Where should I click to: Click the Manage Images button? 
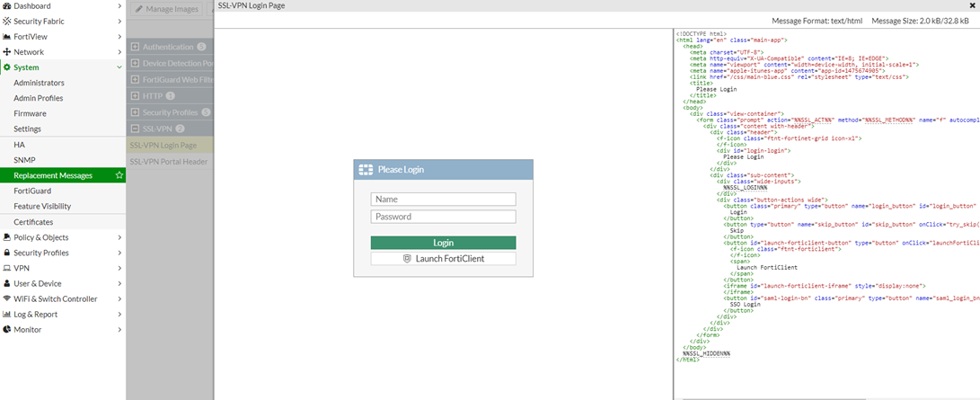[166, 9]
